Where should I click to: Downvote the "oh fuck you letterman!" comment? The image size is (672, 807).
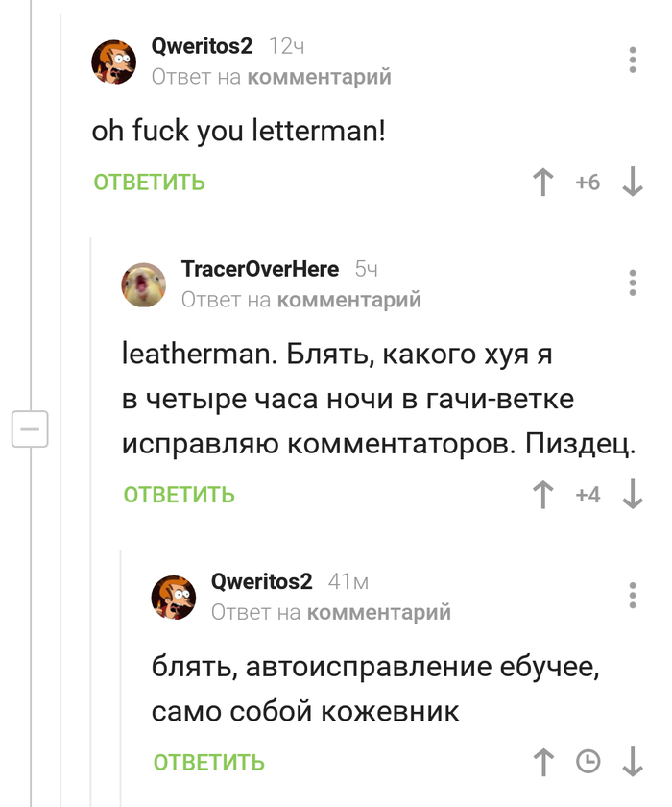(x=633, y=183)
